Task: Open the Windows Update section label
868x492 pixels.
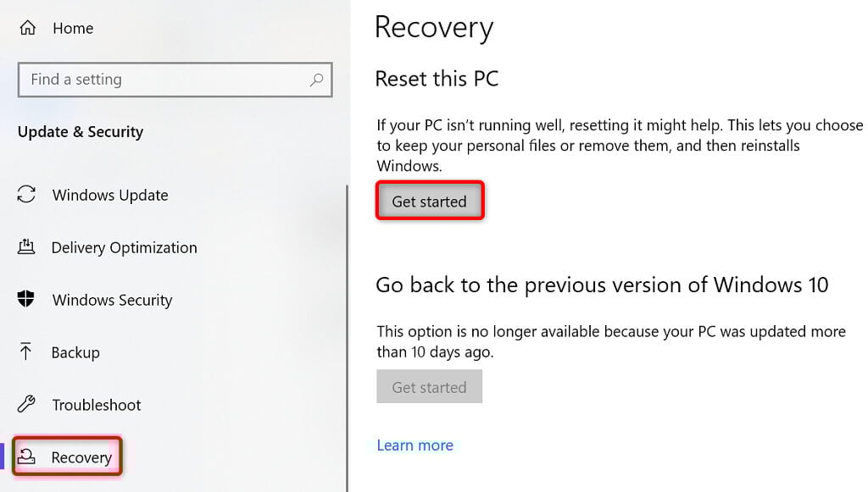Action: 110,195
